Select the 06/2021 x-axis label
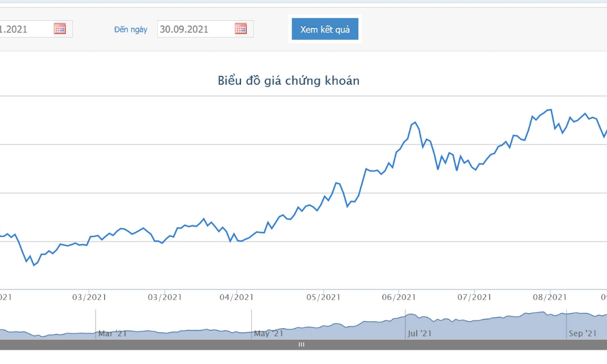 [399, 297]
